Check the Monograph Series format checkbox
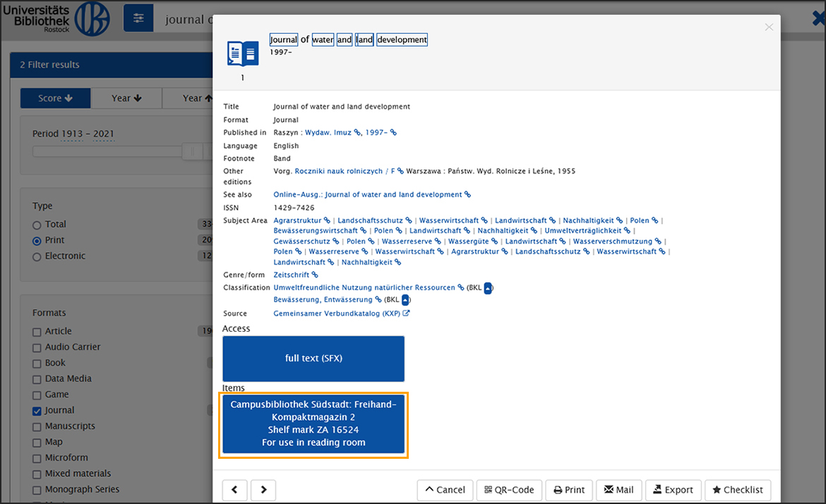 [x=37, y=491]
